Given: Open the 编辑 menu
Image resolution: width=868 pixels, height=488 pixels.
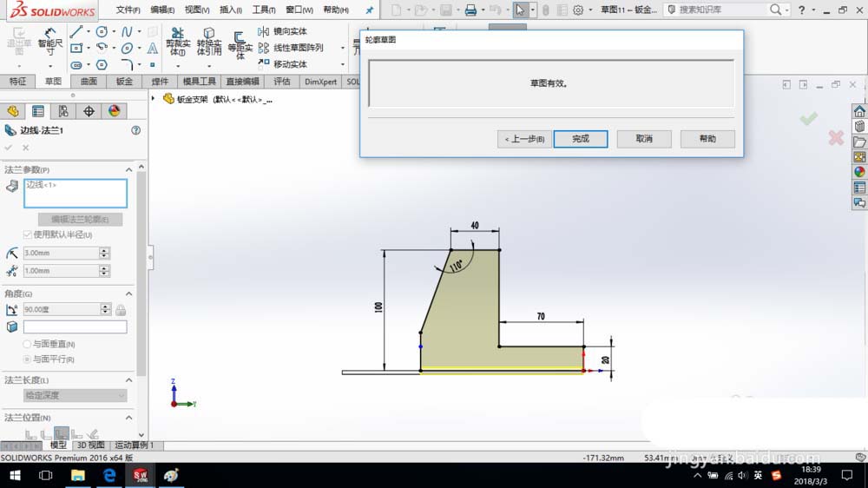Looking at the screenshot, I should point(162,10).
